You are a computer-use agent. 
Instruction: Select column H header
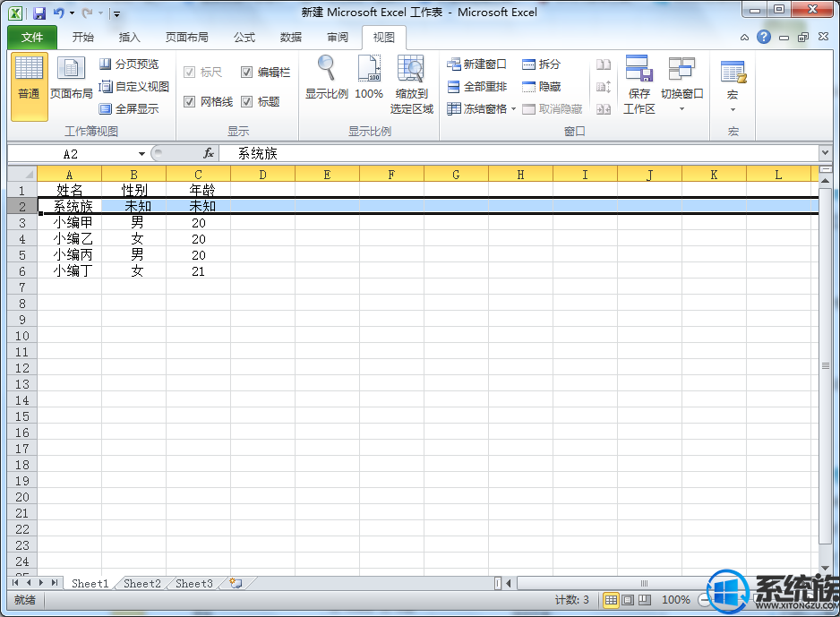click(520, 175)
